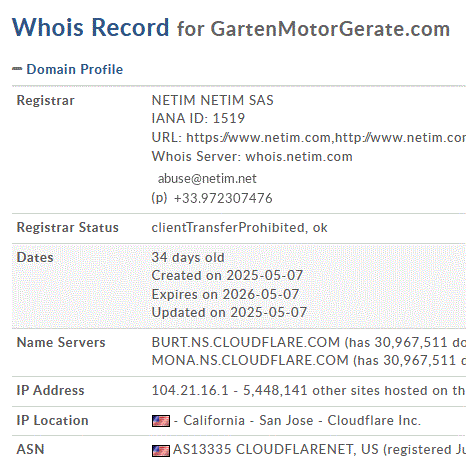The width and height of the screenshot is (467, 461).
Task: Click 'California - San Jose - Cloudflare Inc.' text
Action: point(302,421)
